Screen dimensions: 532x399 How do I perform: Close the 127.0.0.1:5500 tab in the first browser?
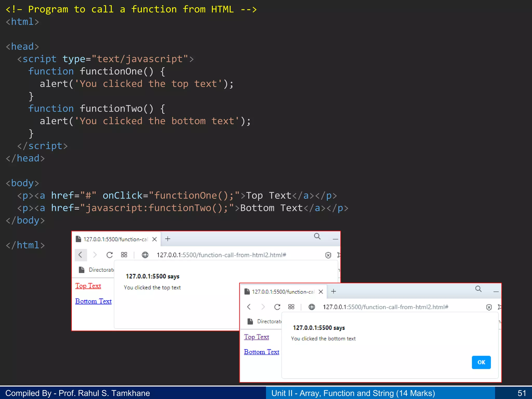(155, 239)
